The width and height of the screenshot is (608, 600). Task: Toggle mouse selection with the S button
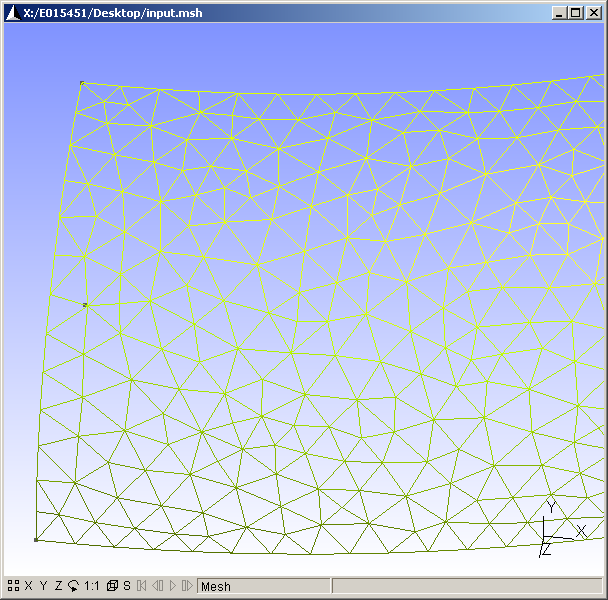[127, 586]
